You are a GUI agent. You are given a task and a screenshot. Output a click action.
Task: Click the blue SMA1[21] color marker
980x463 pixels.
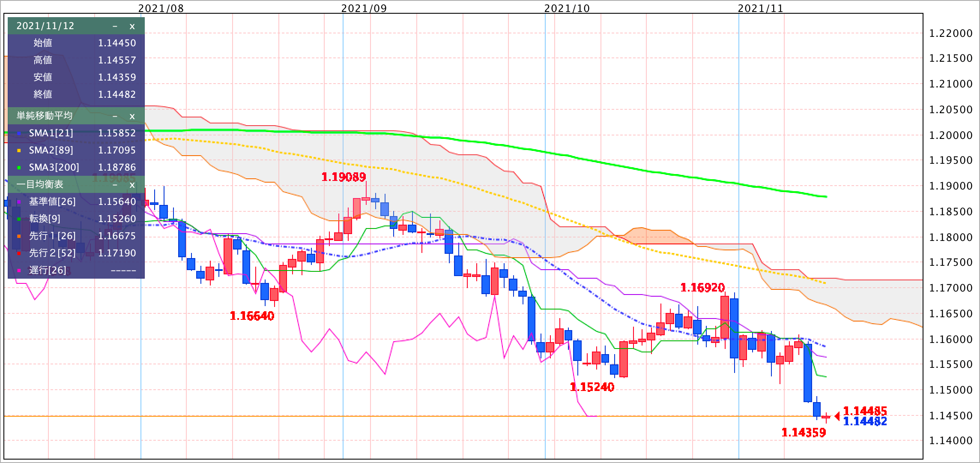tap(18, 134)
